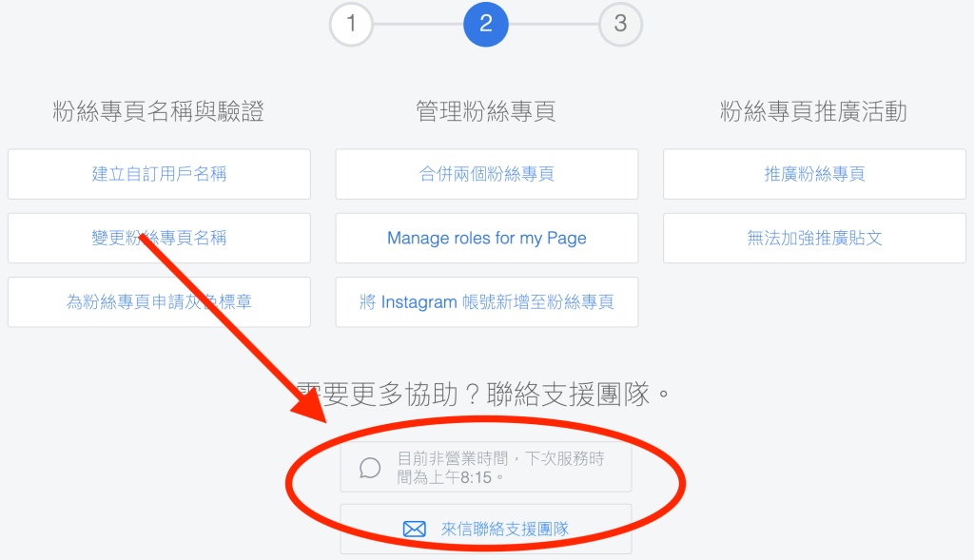Click the chat bubble icon
The width and height of the screenshot is (974, 560).
370,468
